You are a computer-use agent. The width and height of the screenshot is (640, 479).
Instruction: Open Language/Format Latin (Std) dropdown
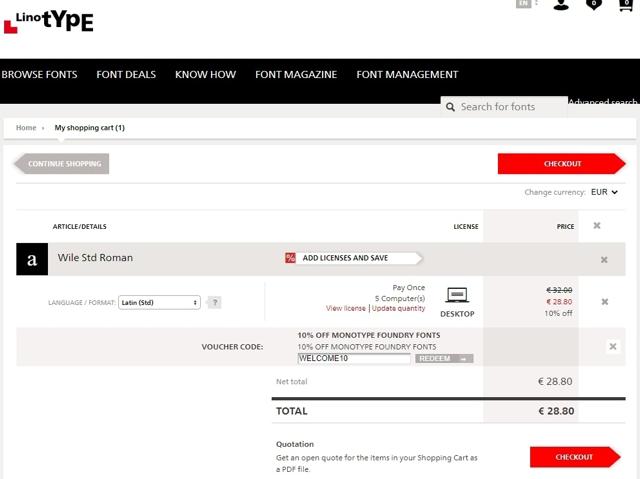[x=159, y=302]
